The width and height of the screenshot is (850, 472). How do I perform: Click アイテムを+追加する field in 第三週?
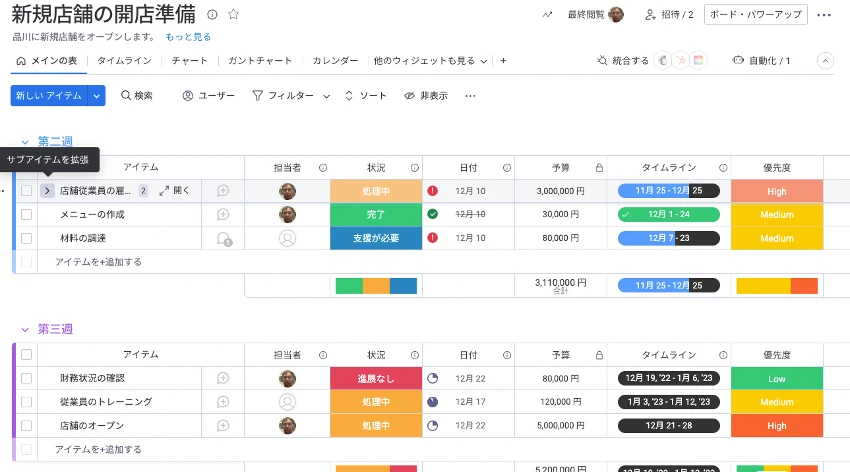[x=98, y=450]
